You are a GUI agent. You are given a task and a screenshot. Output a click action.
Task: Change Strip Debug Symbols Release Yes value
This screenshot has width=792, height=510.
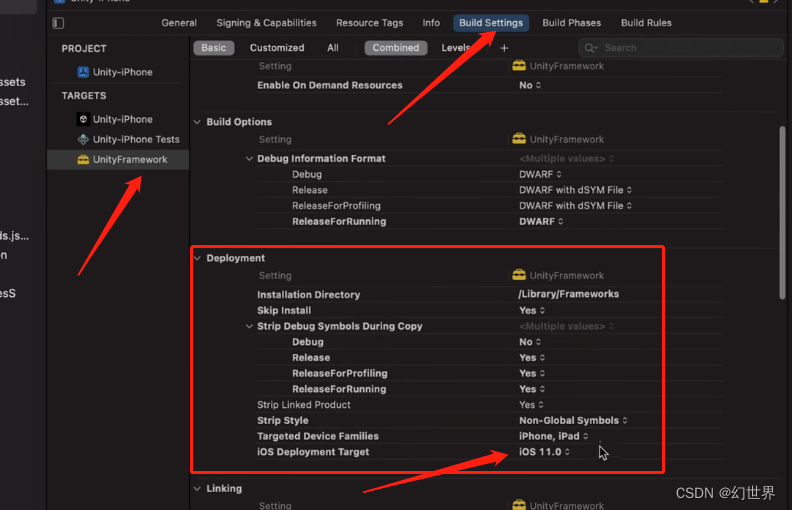[532, 358]
